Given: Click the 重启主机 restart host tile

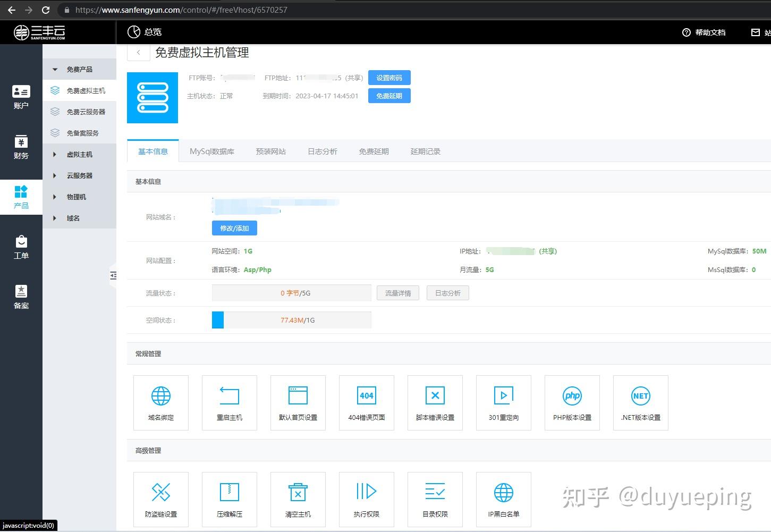Looking at the screenshot, I should pos(230,403).
